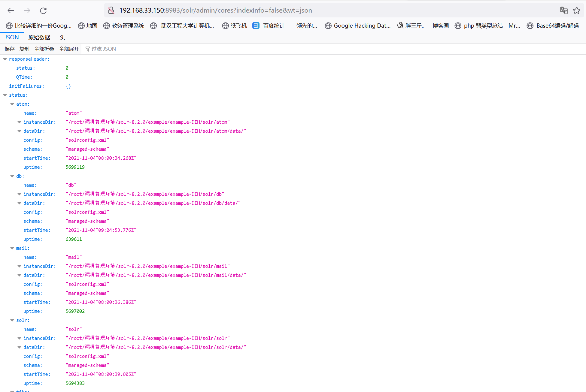Open the 武汉工程大学计算机 bookmark

(182, 26)
